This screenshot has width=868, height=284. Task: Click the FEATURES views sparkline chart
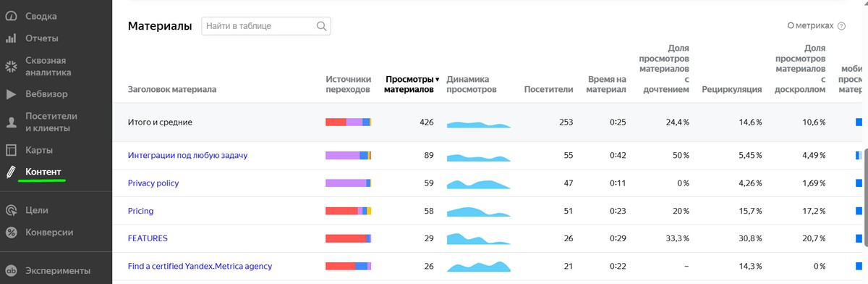pos(479,239)
